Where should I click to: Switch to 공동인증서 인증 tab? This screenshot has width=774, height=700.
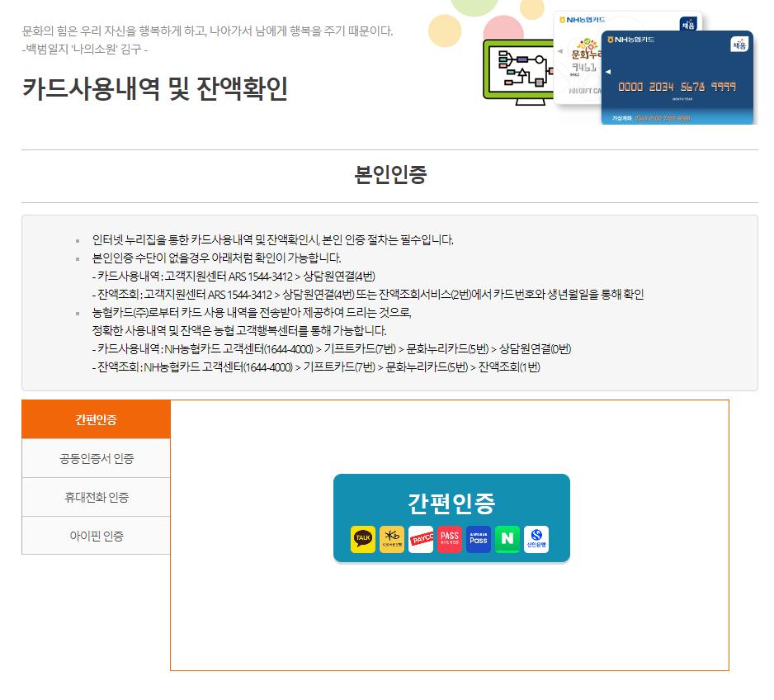tap(97, 458)
